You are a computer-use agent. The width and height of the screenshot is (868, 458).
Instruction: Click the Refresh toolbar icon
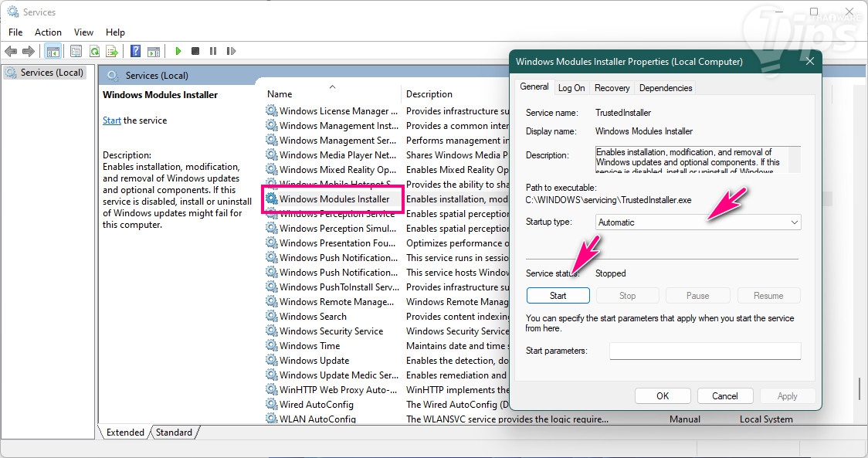tap(94, 51)
